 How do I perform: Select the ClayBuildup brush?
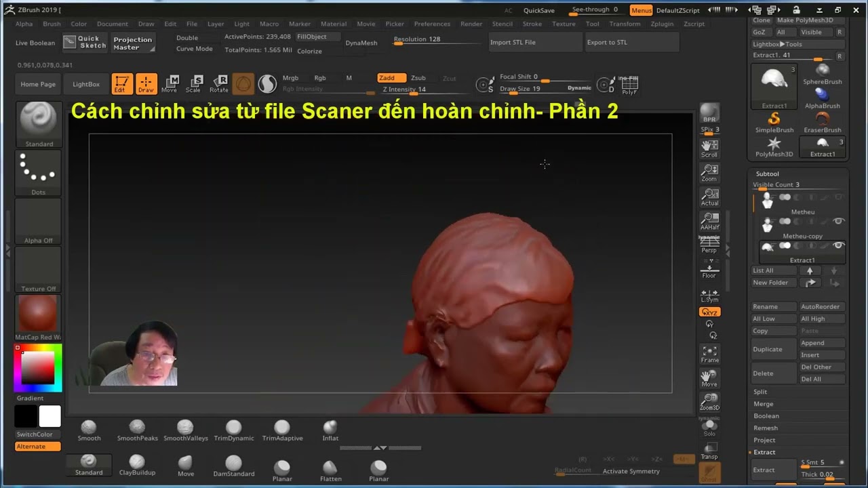[138, 466]
